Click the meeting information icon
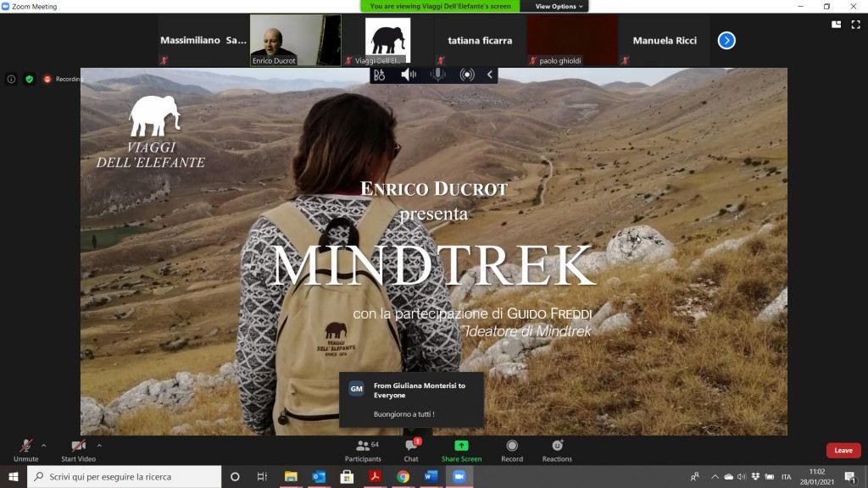 11,79
